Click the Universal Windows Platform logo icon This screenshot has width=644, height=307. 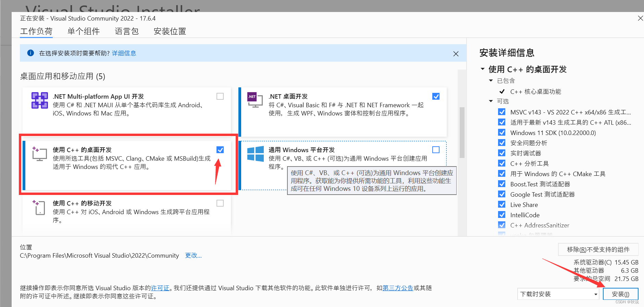coord(256,153)
